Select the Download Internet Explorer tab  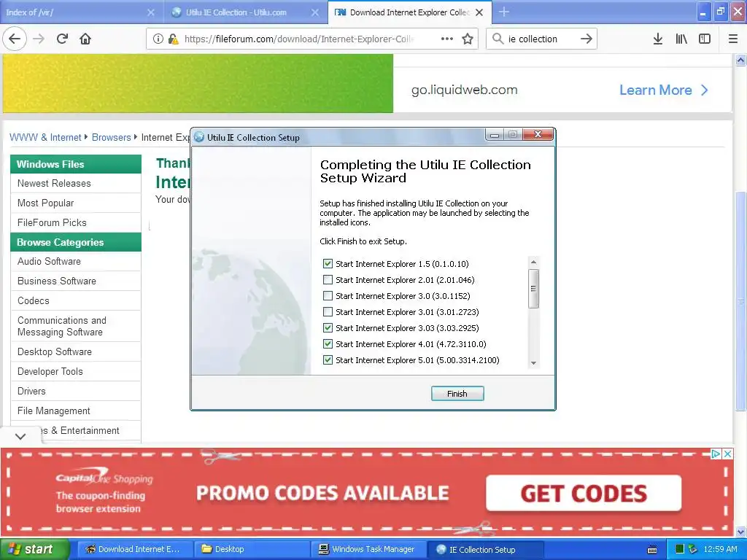[x=409, y=12]
